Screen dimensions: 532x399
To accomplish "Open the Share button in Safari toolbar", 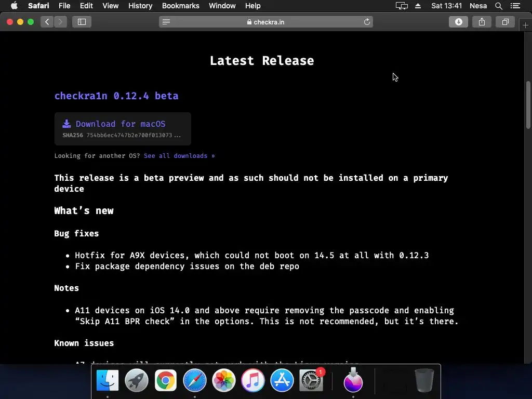I will coord(482,22).
